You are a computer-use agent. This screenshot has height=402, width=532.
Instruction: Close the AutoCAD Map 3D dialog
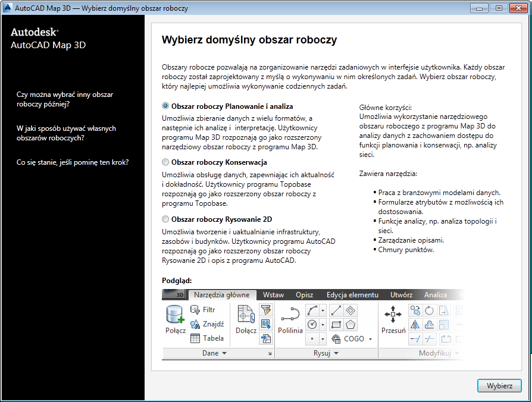pyautogui.click(x=518, y=8)
